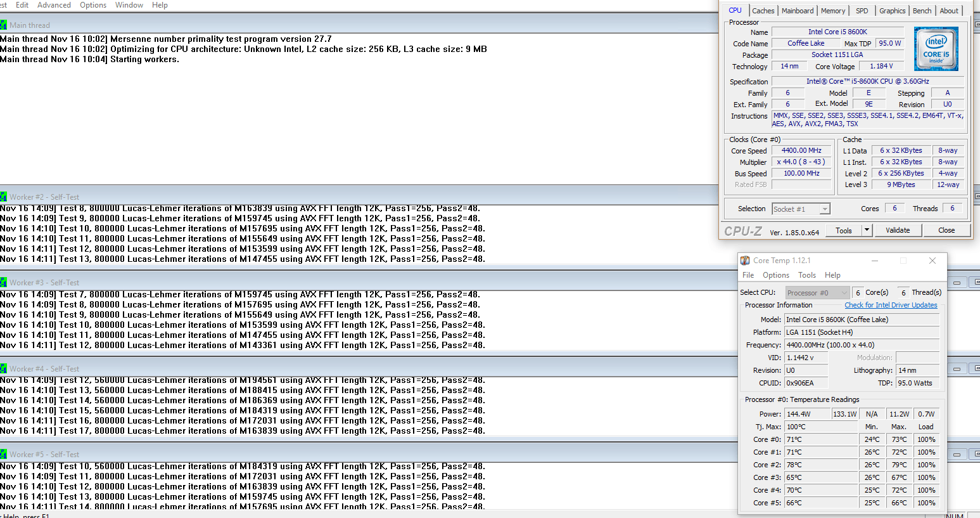Viewport: 980px width, 518px height.
Task: Click the Core #0 temperature 71°C reading
Action: 821,439
